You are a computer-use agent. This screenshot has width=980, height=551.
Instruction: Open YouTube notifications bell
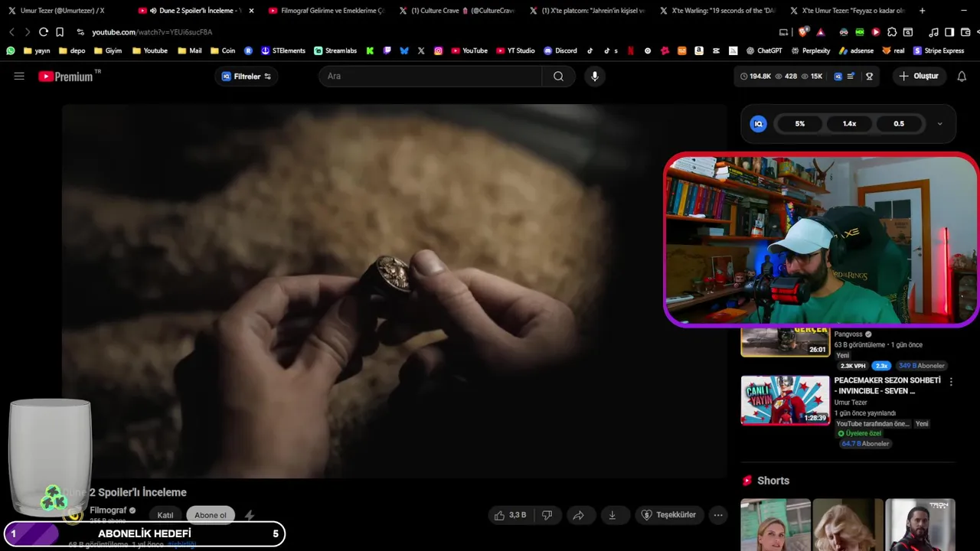point(962,77)
